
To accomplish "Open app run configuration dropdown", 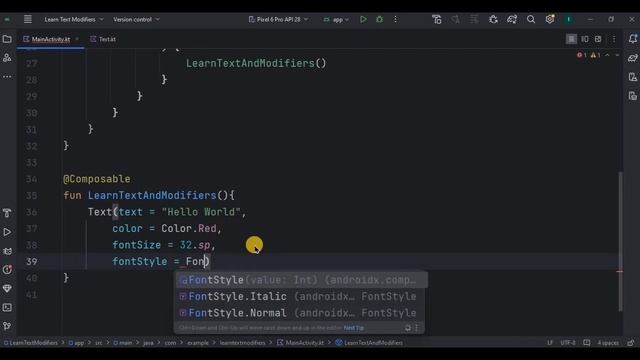I will tap(336, 19).
